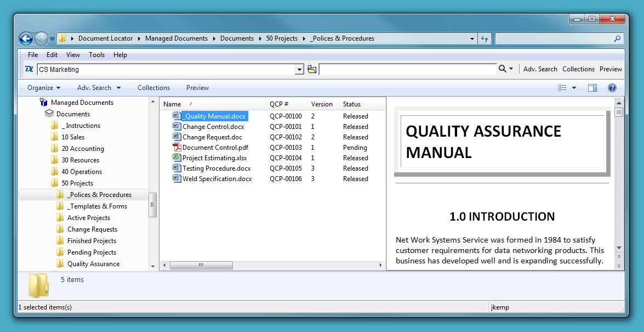This screenshot has width=644, height=332.
Task: Select the Quality Assurance folder
Action: tap(93, 264)
